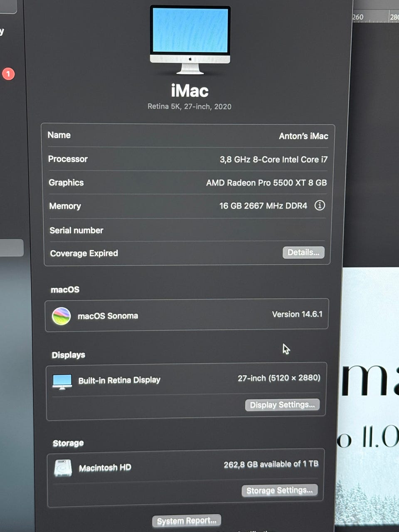Click the 27-inch (5120 × 2880) resolution text

point(279,378)
